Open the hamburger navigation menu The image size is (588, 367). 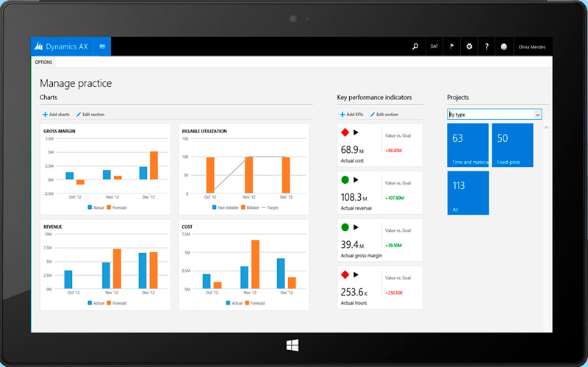click(x=102, y=46)
